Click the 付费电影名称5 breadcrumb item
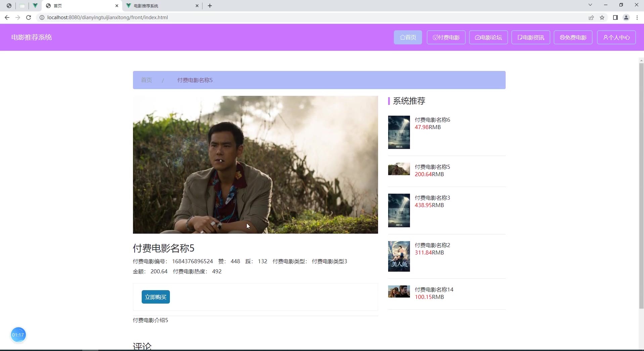 pos(195,80)
